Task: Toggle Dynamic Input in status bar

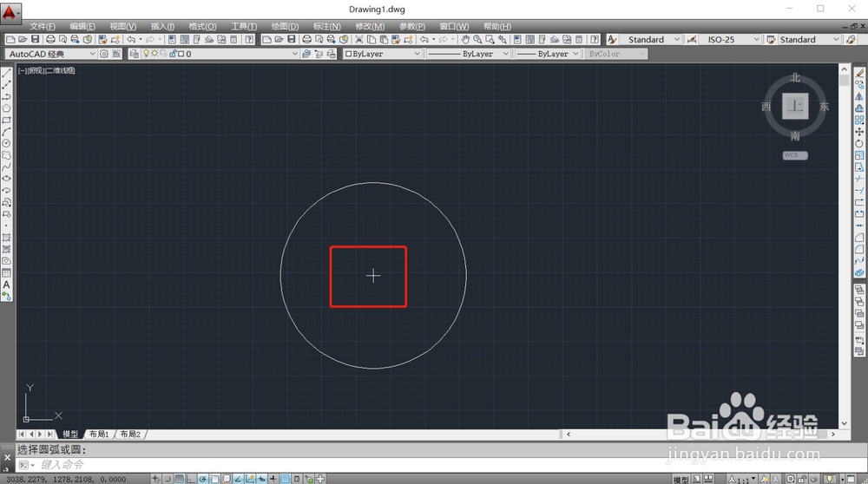Action: [x=261, y=479]
